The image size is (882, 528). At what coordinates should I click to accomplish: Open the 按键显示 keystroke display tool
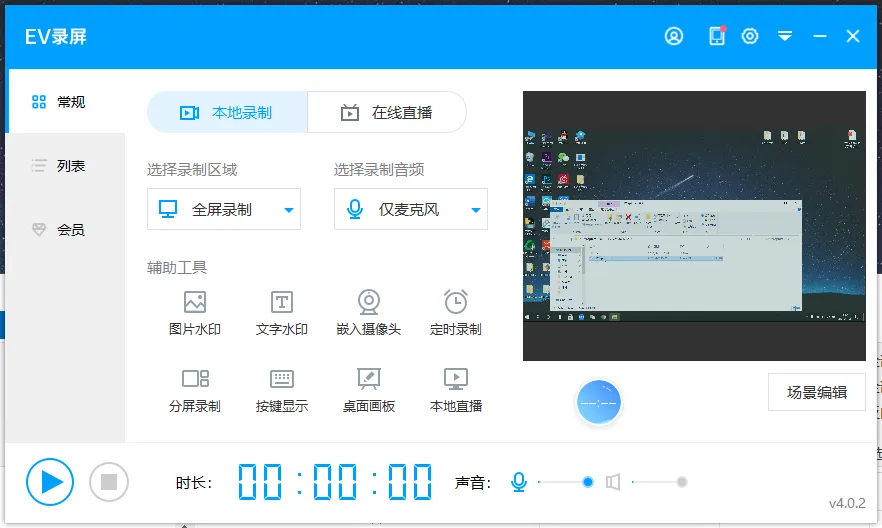point(281,390)
